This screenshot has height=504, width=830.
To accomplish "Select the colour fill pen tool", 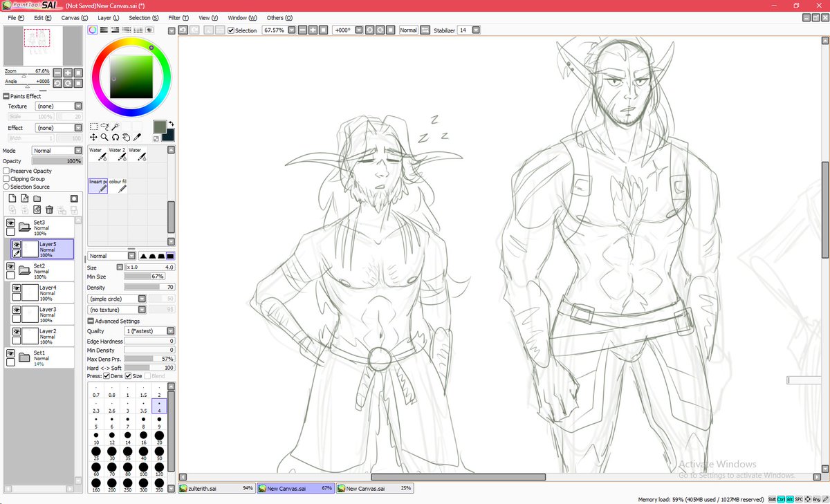I will tap(117, 185).
